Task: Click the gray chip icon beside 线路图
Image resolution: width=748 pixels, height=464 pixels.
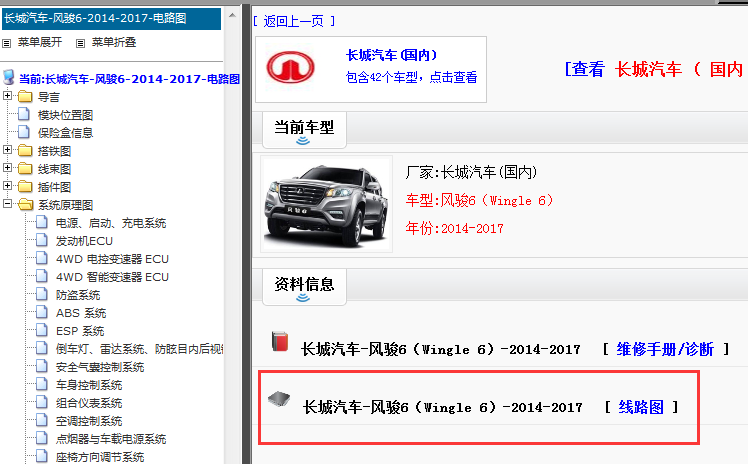Action: [279, 399]
